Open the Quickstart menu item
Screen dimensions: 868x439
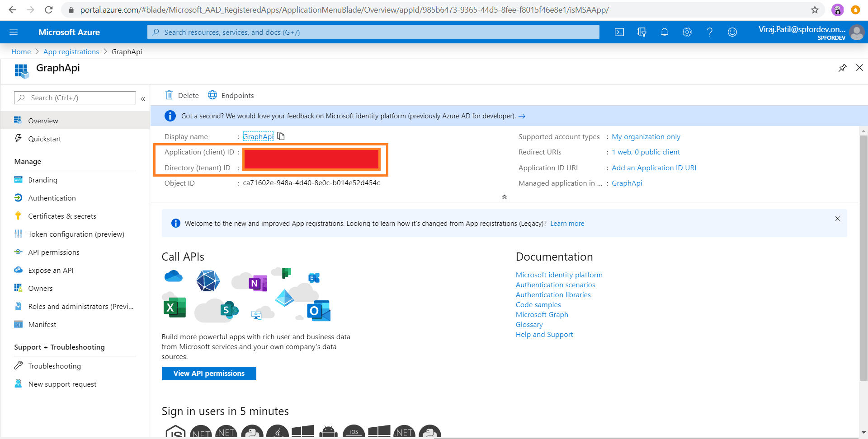click(x=75, y=139)
